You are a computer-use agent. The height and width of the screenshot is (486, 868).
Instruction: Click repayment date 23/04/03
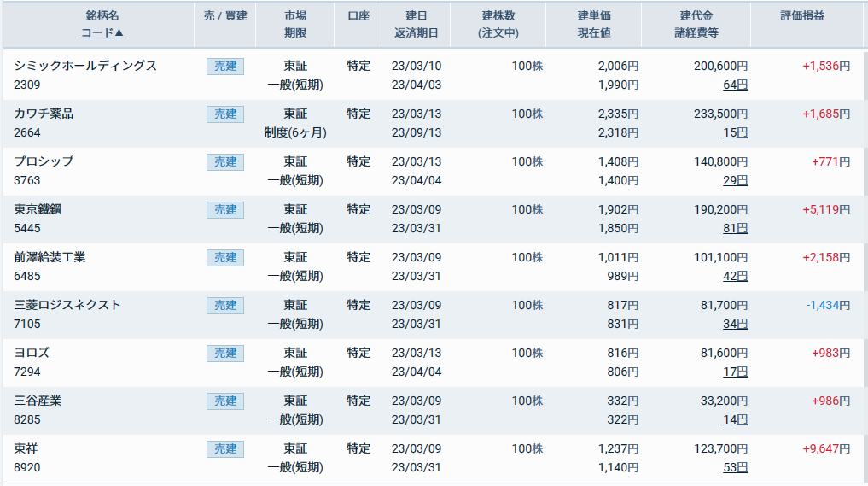tap(417, 85)
